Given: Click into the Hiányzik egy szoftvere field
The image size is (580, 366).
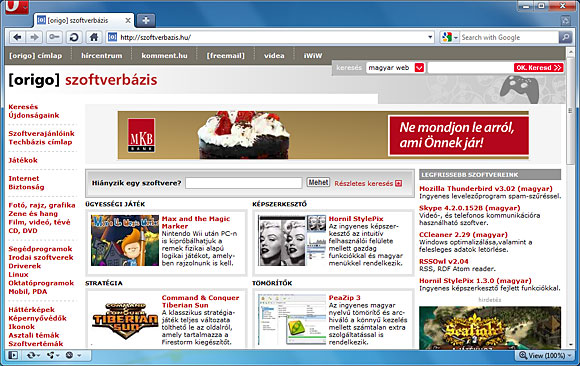Looking at the screenshot, I should pos(243,183).
